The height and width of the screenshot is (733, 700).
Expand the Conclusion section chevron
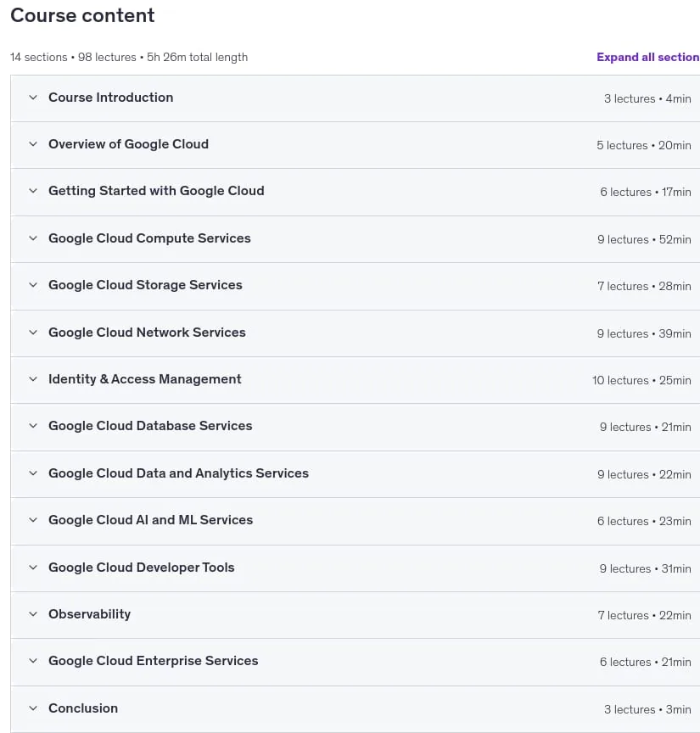tap(33, 708)
